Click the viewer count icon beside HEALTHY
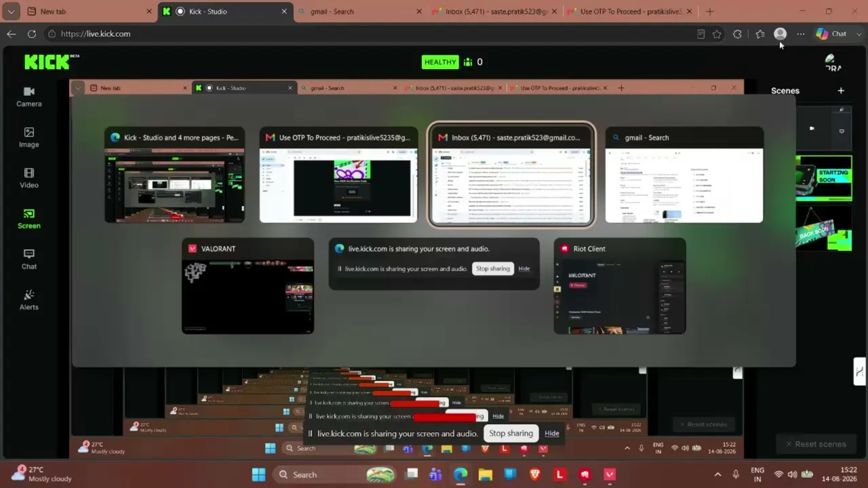Image resolution: width=868 pixels, height=488 pixels. [468, 62]
